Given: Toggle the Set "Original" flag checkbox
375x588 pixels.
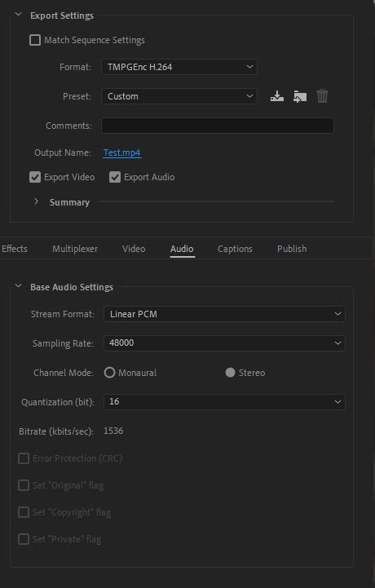Looking at the screenshot, I should point(24,485).
